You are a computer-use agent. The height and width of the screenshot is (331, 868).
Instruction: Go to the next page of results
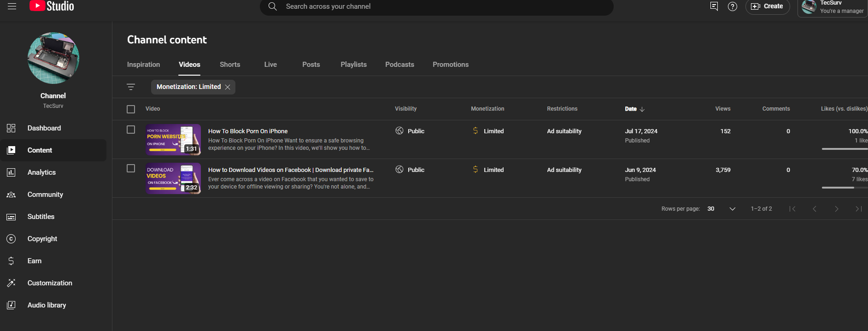[x=837, y=209]
